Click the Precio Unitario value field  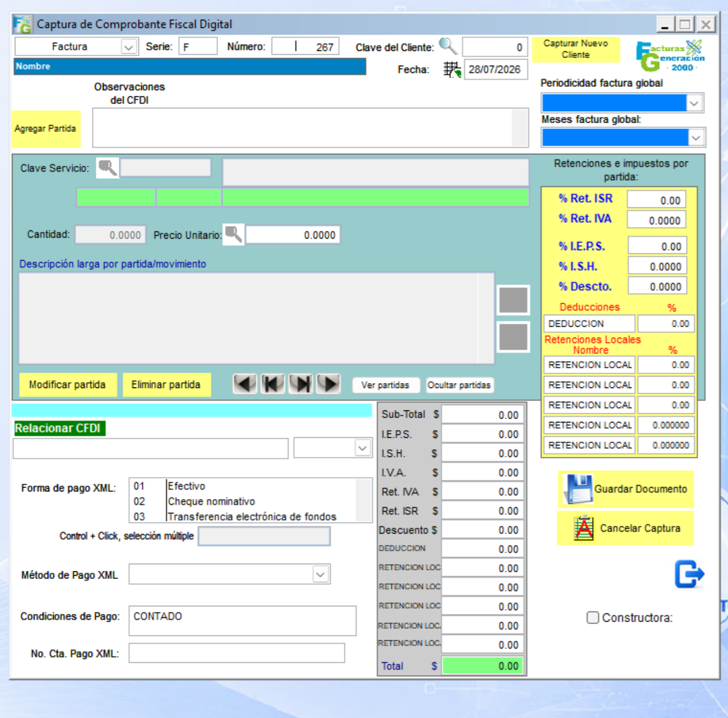293,235
